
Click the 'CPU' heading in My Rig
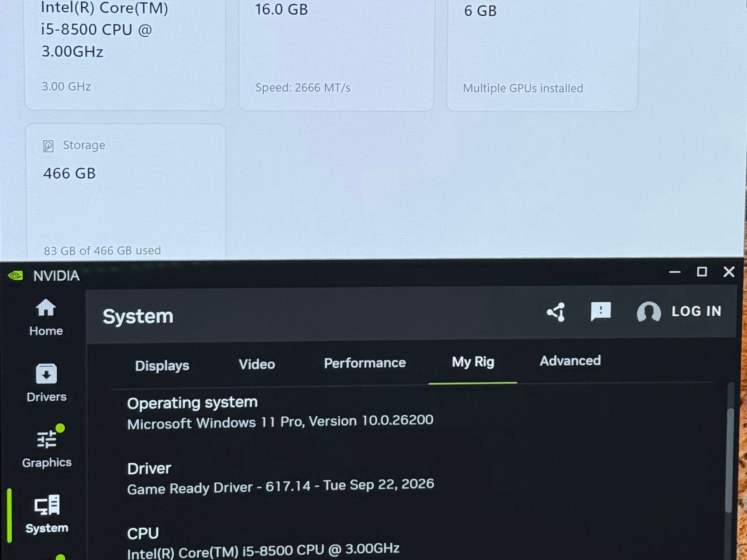point(143,533)
